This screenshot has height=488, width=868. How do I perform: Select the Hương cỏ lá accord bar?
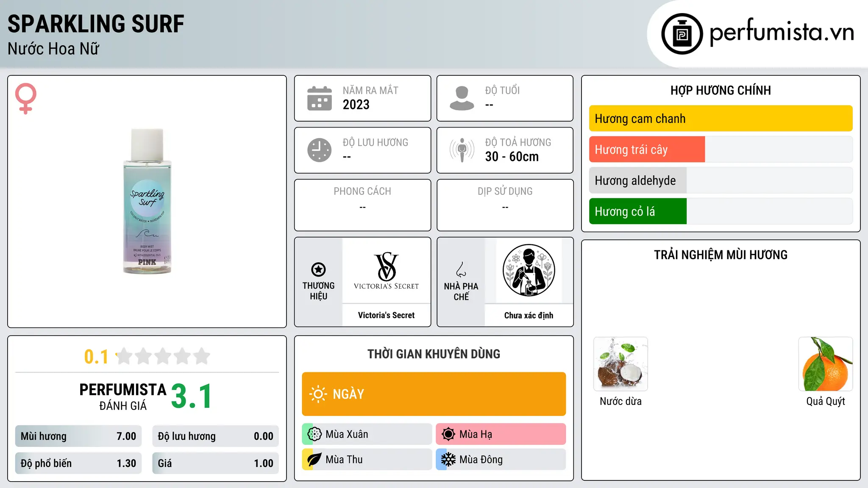point(721,211)
